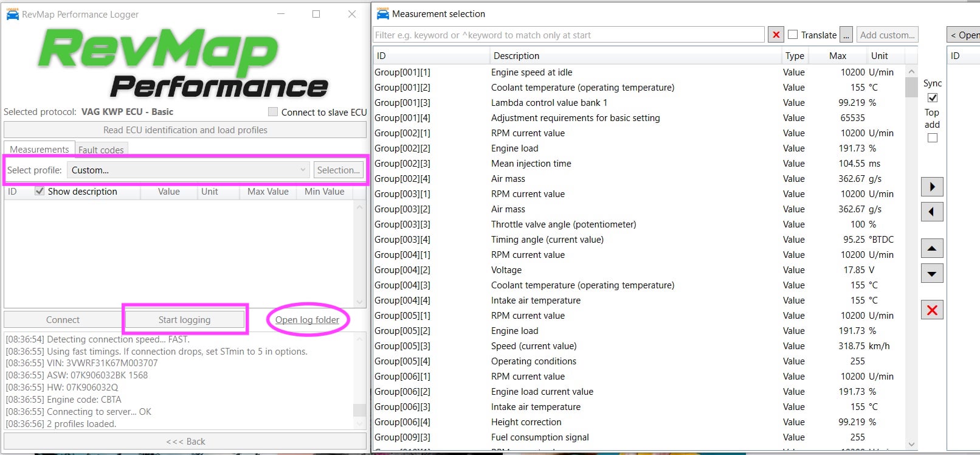Click Add custom... button

pos(887,35)
